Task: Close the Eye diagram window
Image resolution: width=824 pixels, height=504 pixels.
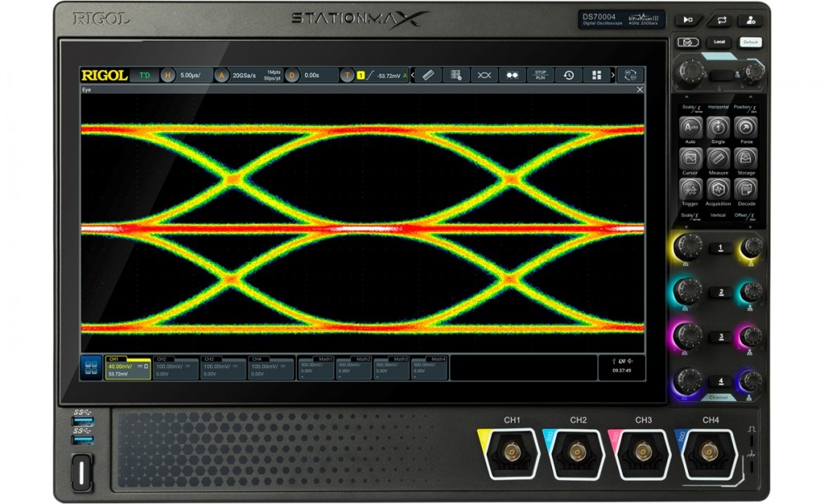Action: click(639, 90)
